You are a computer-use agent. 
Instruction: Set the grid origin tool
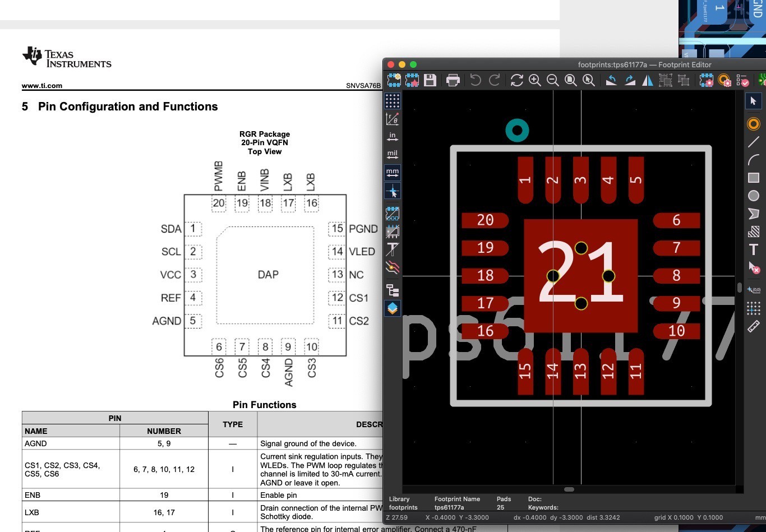[754, 308]
